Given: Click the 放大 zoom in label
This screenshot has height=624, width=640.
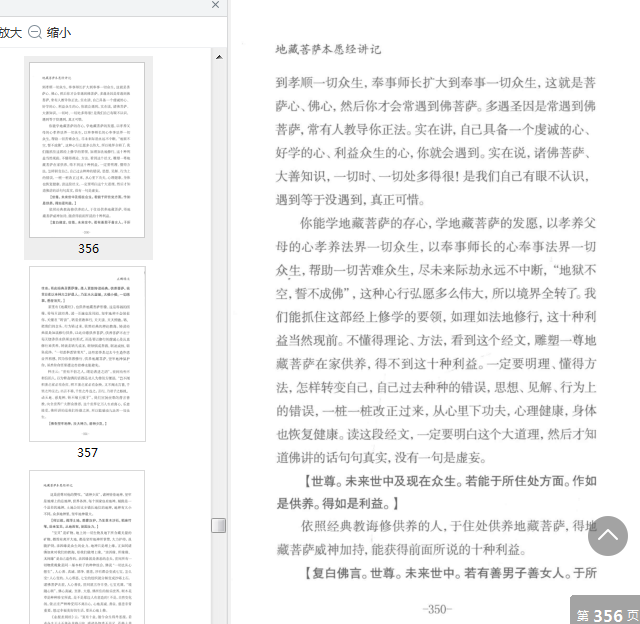Looking at the screenshot, I should [x=11, y=32].
